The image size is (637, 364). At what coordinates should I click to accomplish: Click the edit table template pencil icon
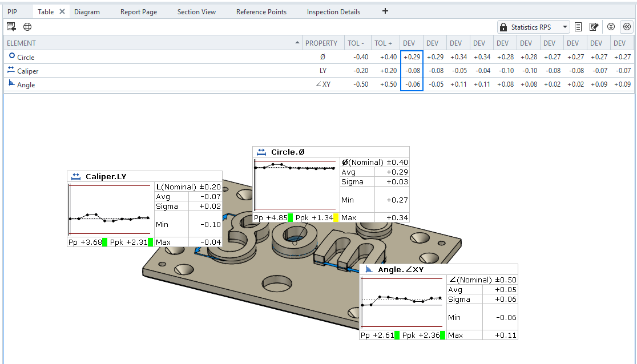[594, 27]
